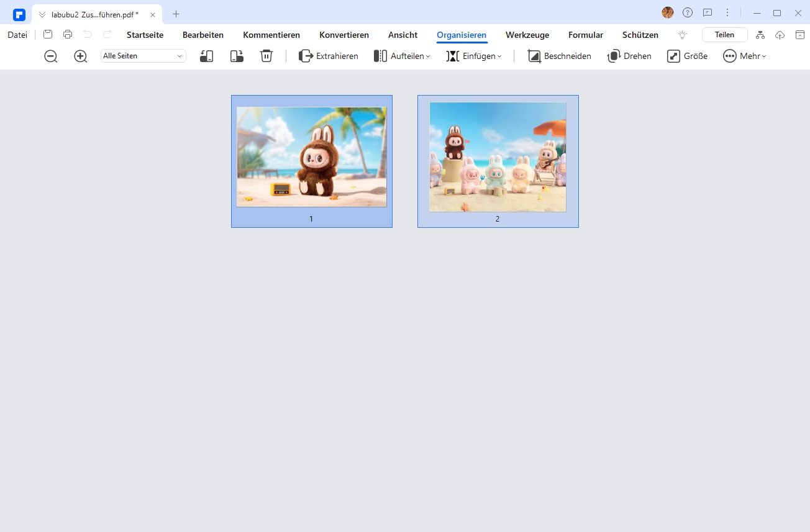Rotate selected pages left
This screenshot has height=532, width=810.
click(x=207, y=56)
